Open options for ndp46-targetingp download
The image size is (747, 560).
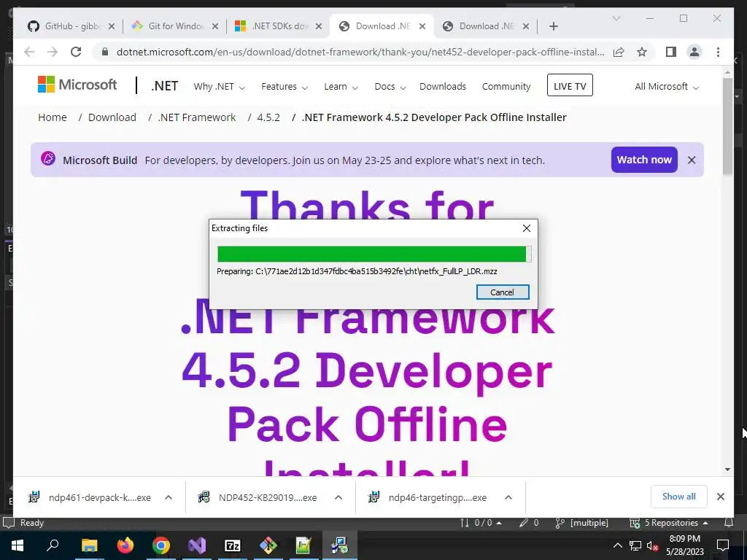(508, 497)
